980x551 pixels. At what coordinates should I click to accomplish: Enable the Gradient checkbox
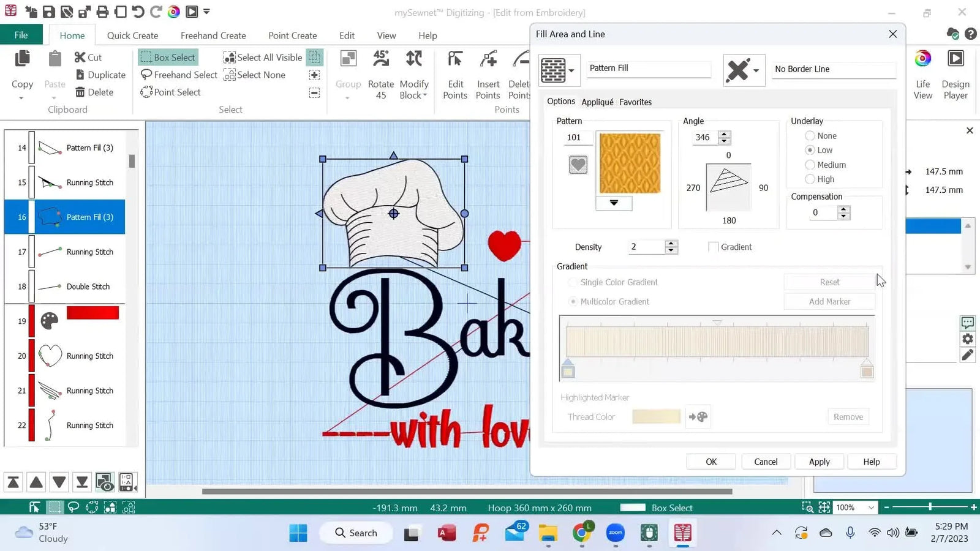click(713, 246)
